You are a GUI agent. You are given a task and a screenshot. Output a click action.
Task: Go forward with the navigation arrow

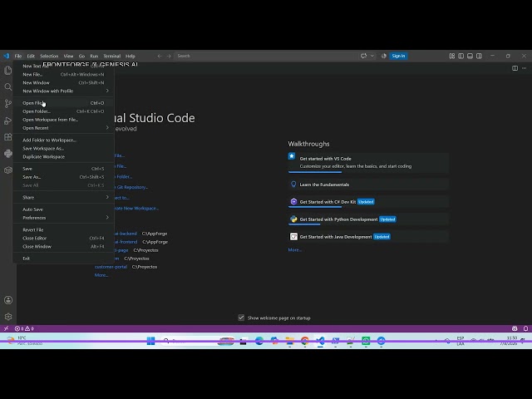point(169,56)
